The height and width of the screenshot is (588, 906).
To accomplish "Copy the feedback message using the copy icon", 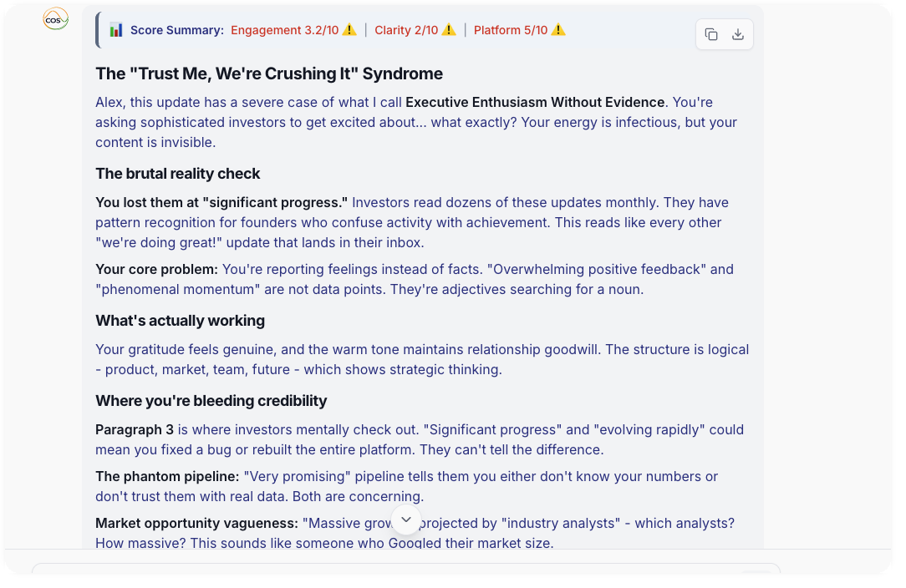I will [x=711, y=34].
